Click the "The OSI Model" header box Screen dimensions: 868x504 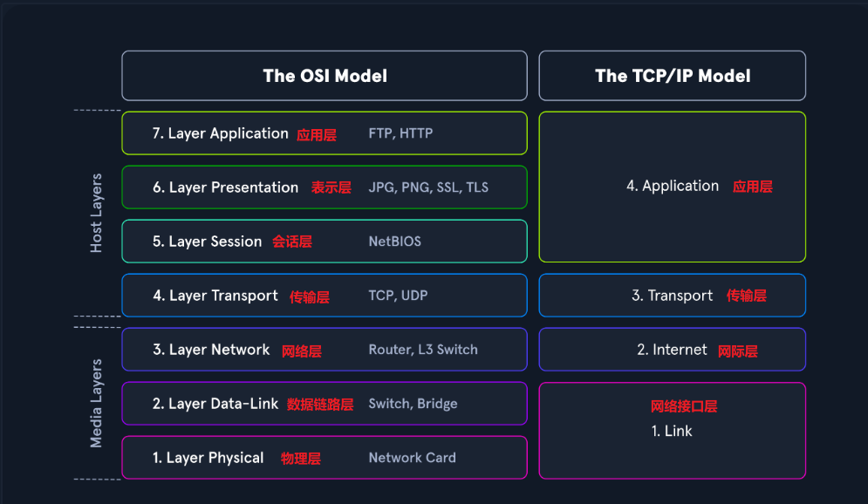325,76
